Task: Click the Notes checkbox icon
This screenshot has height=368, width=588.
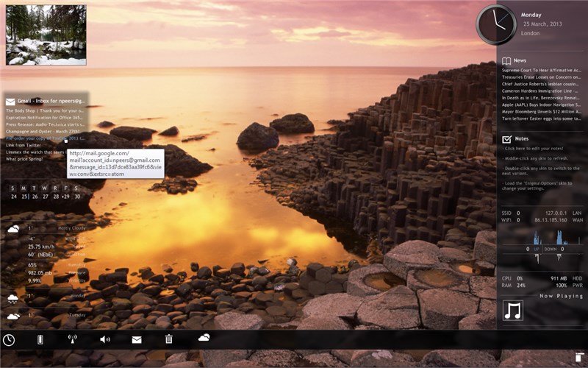Action: [506, 138]
